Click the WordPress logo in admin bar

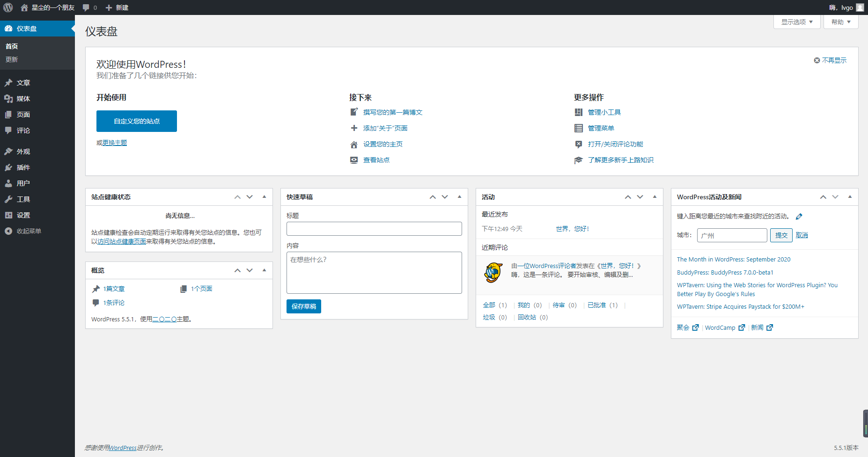coord(8,7)
